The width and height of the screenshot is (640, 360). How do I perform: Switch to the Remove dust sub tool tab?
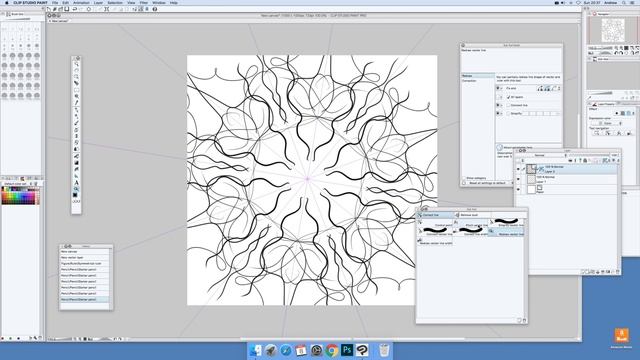[x=472, y=215]
